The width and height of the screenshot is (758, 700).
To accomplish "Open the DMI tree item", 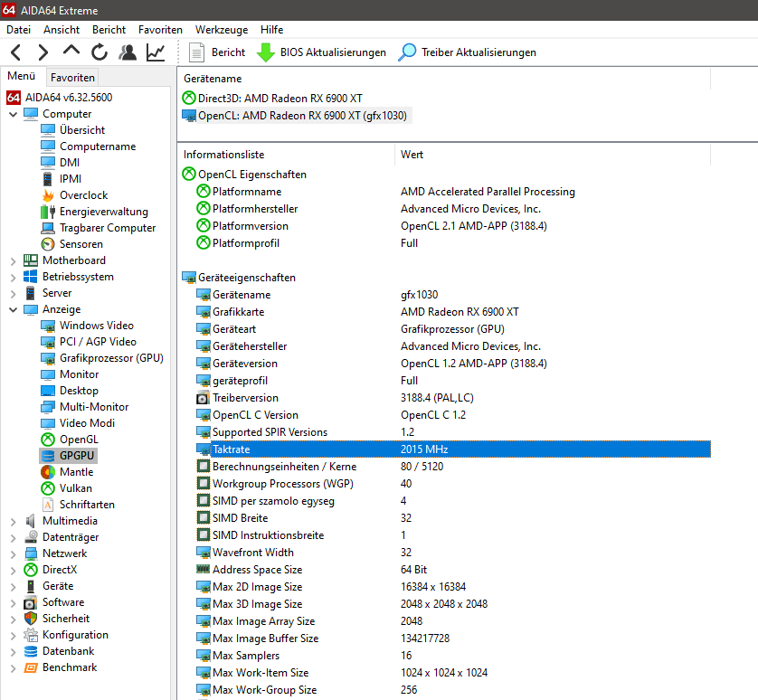I will [x=70, y=163].
